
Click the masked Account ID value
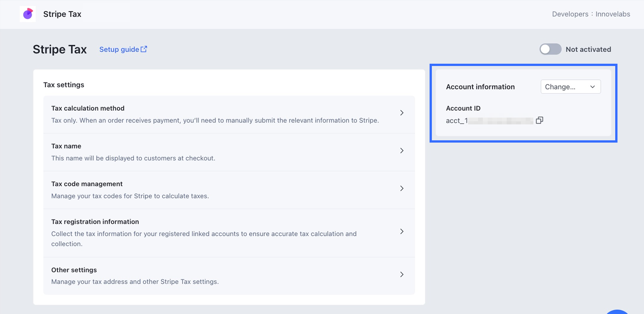[x=489, y=121]
